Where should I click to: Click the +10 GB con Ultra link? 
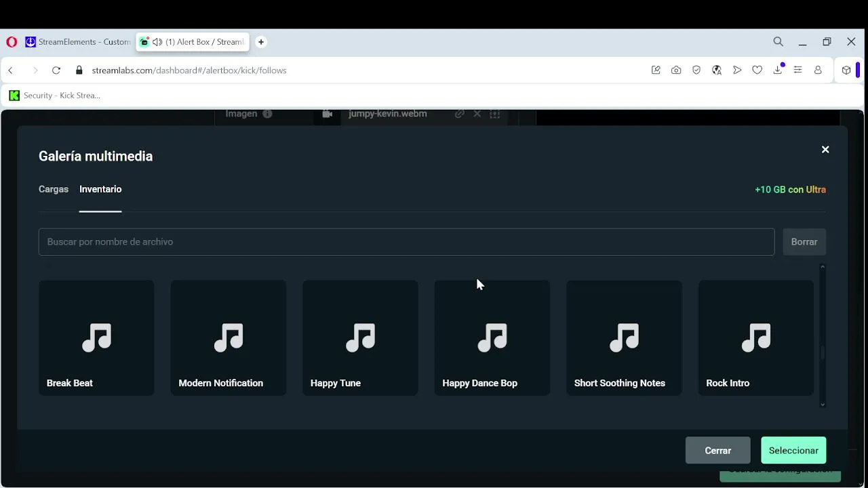[x=790, y=190]
